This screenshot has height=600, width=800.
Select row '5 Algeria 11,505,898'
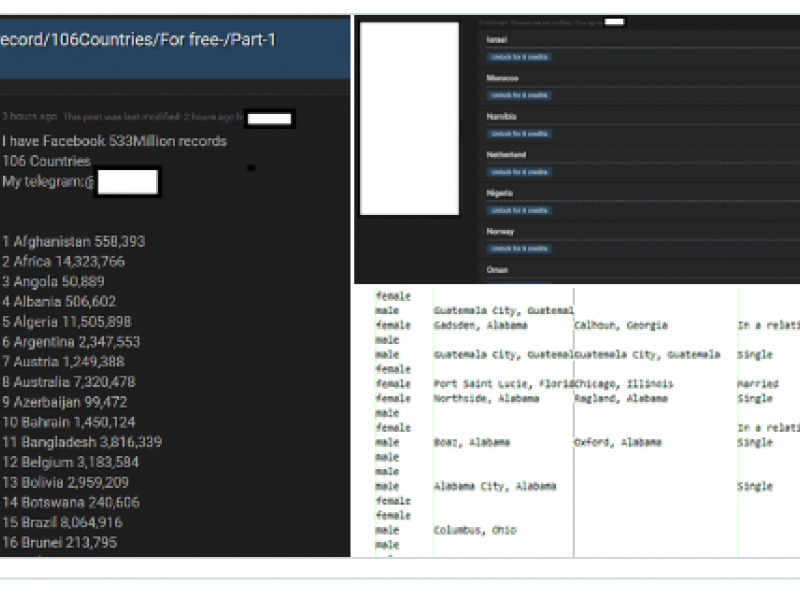67,322
